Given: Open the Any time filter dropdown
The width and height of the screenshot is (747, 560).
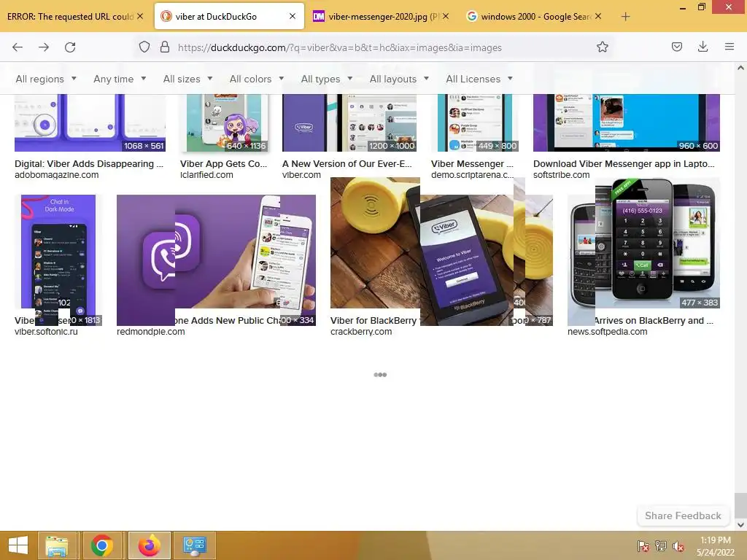Looking at the screenshot, I should point(120,79).
